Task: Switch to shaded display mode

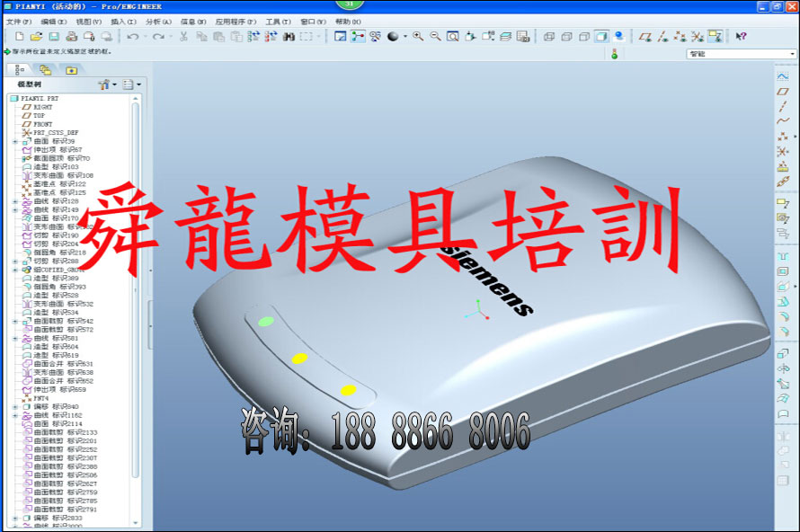Action: point(601,36)
